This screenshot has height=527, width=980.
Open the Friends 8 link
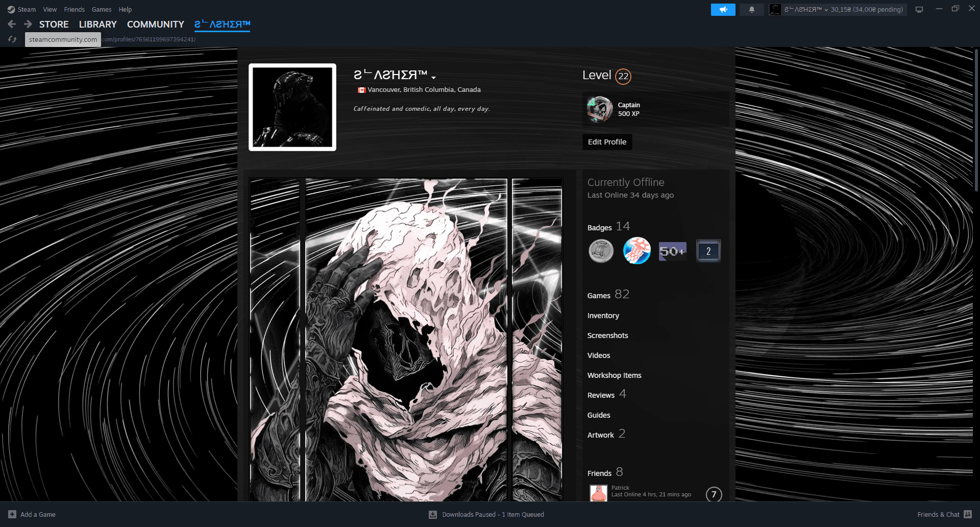click(605, 472)
